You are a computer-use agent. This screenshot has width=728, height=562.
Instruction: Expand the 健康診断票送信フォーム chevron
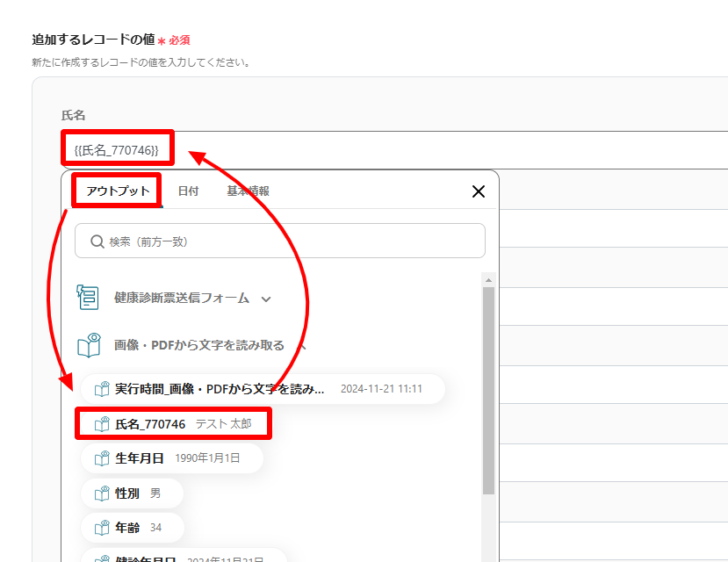[x=266, y=299]
